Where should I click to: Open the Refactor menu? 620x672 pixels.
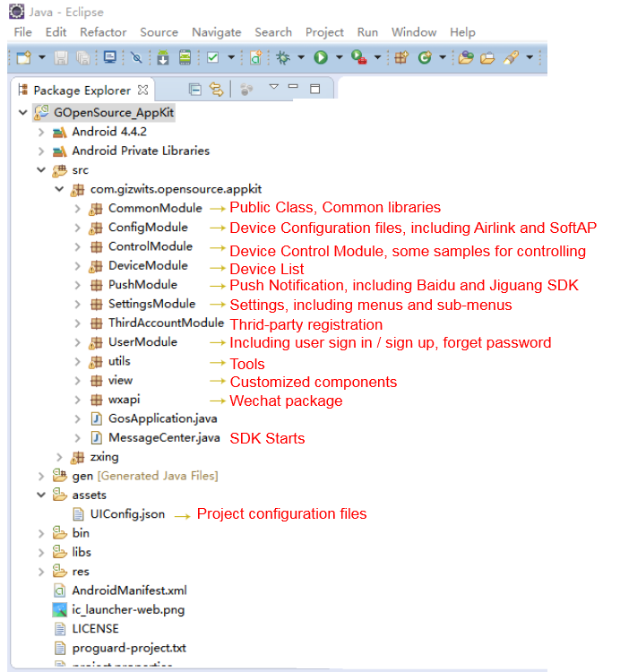pos(103,32)
